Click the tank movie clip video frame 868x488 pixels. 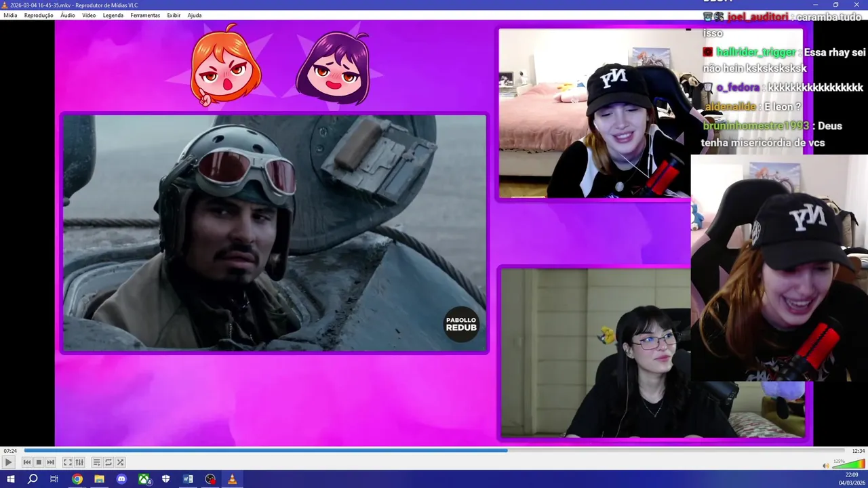[x=275, y=233]
